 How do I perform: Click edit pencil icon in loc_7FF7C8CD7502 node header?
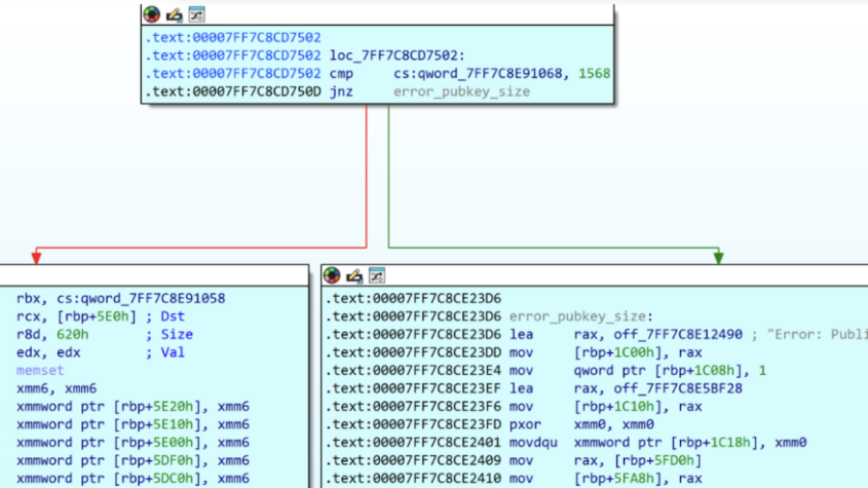coord(175,14)
